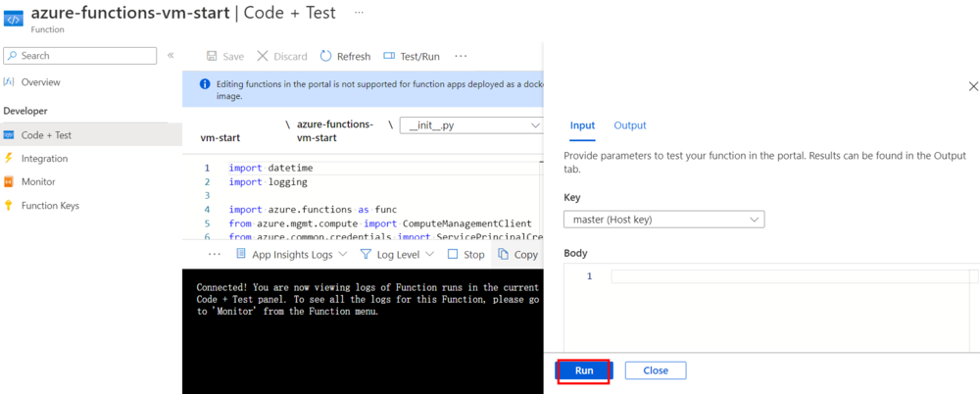Click the 'Developer' section heading
This screenshot has width=980, height=394.
pos(25,111)
